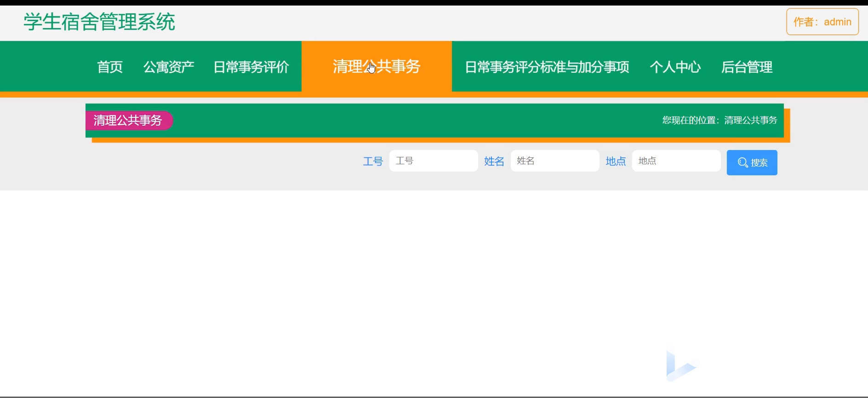This screenshot has width=868, height=398.
Task: Click the 搜索 button
Action: pos(752,162)
